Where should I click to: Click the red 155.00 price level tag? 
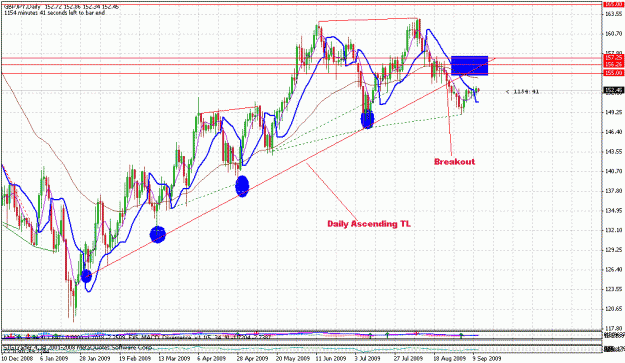[613, 73]
